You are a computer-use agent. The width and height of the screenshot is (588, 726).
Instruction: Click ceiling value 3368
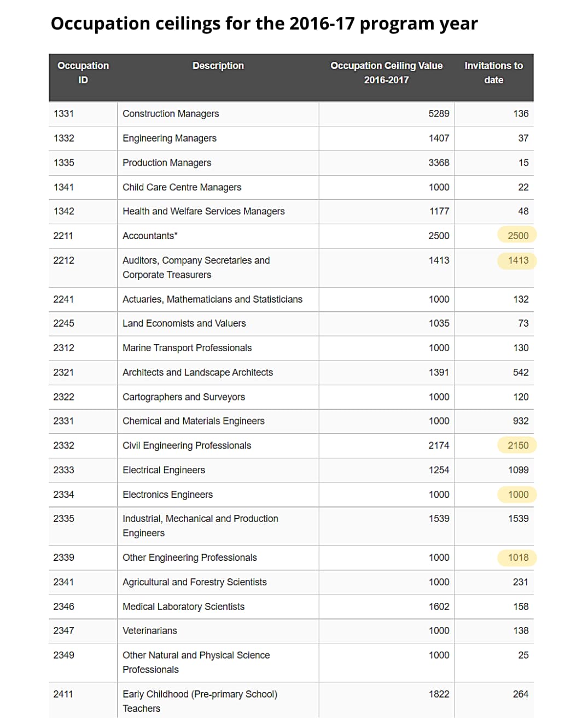tap(439, 163)
